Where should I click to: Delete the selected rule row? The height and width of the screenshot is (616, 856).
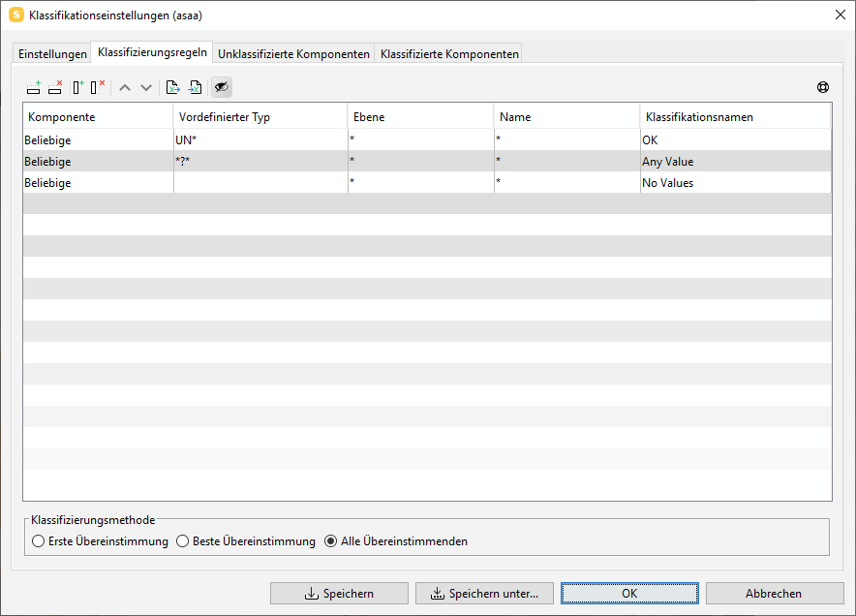tap(55, 87)
